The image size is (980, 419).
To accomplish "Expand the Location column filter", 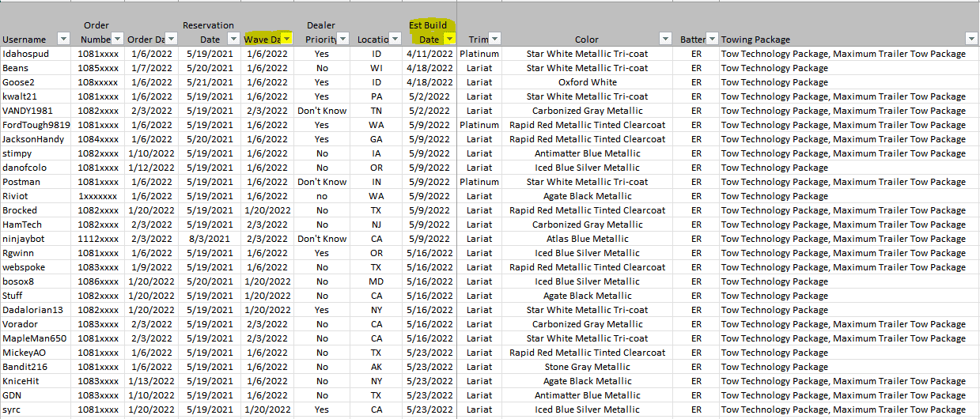I will (x=395, y=40).
